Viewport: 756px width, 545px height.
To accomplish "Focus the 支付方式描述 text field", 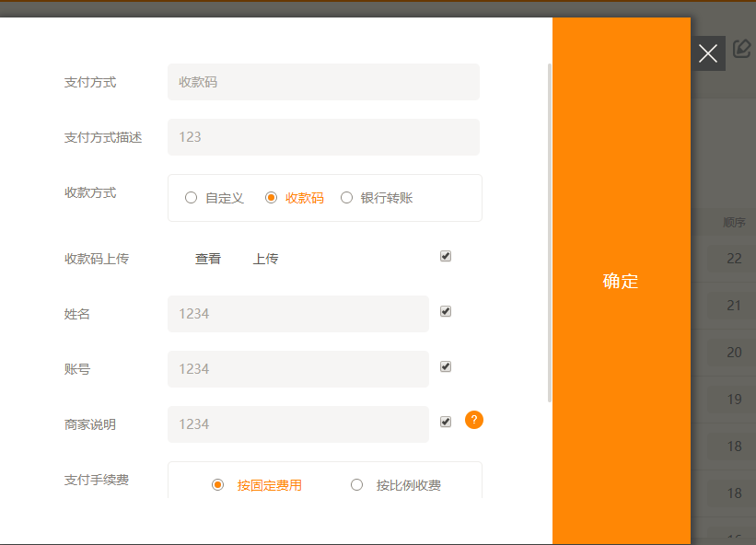I will 323,137.
